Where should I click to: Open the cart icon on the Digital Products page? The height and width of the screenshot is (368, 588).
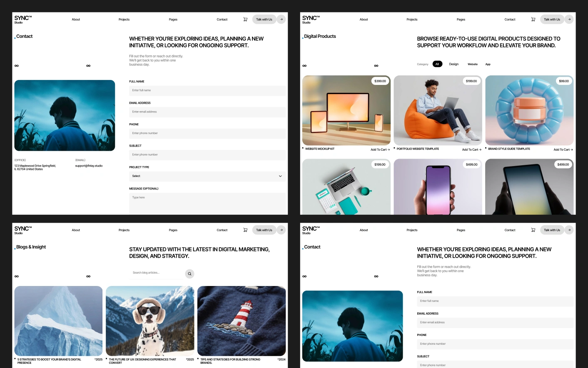(533, 20)
